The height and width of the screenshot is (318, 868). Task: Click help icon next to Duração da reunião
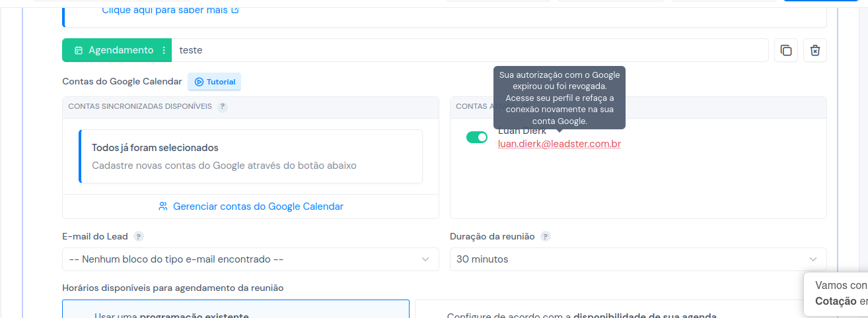coord(546,236)
